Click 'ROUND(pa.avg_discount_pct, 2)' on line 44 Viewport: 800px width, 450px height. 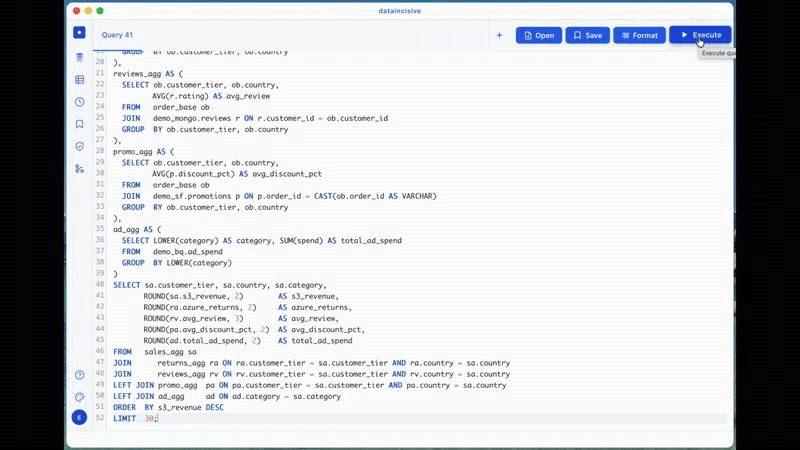pyautogui.click(x=206, y=330)
